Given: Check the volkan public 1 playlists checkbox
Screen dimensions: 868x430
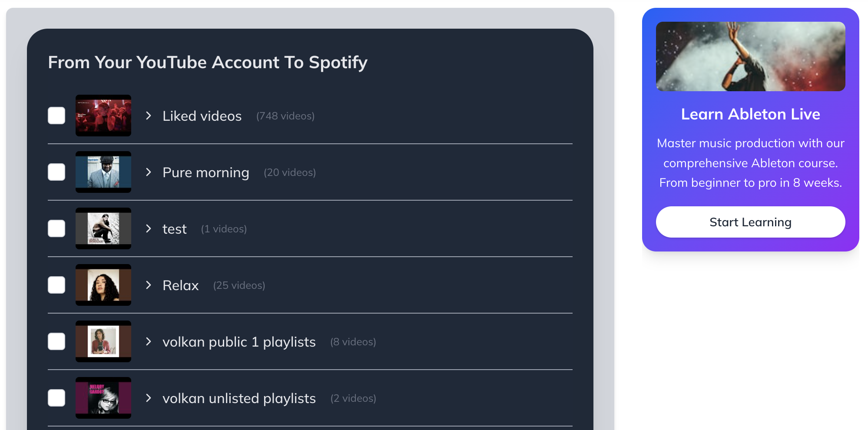Looking at the screenshot, I should (x=56, y=341).
